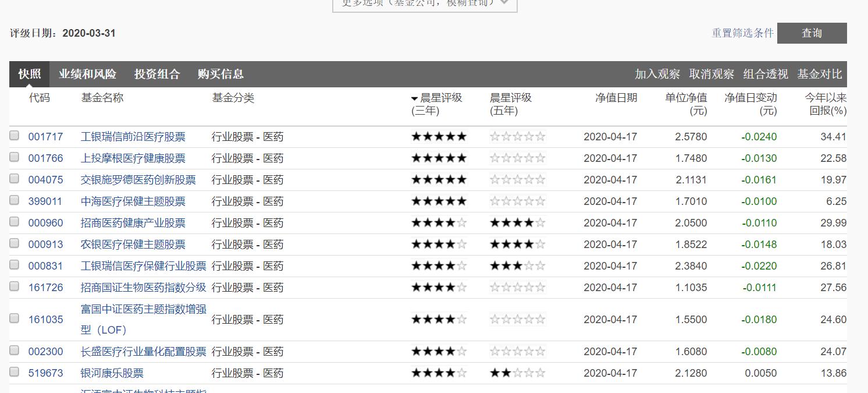
Task: Click the daily change value 0.0050
Action: pos(761,373)
